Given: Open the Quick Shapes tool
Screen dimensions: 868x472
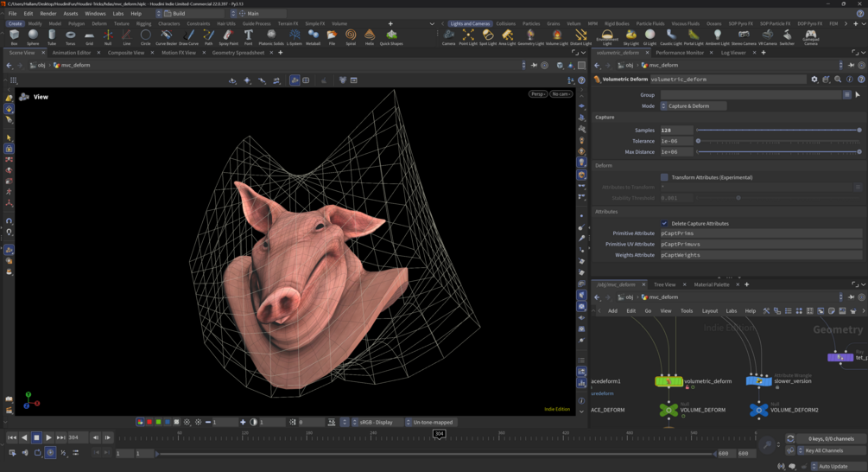Looking at the screenshot, I should point(391,37).
